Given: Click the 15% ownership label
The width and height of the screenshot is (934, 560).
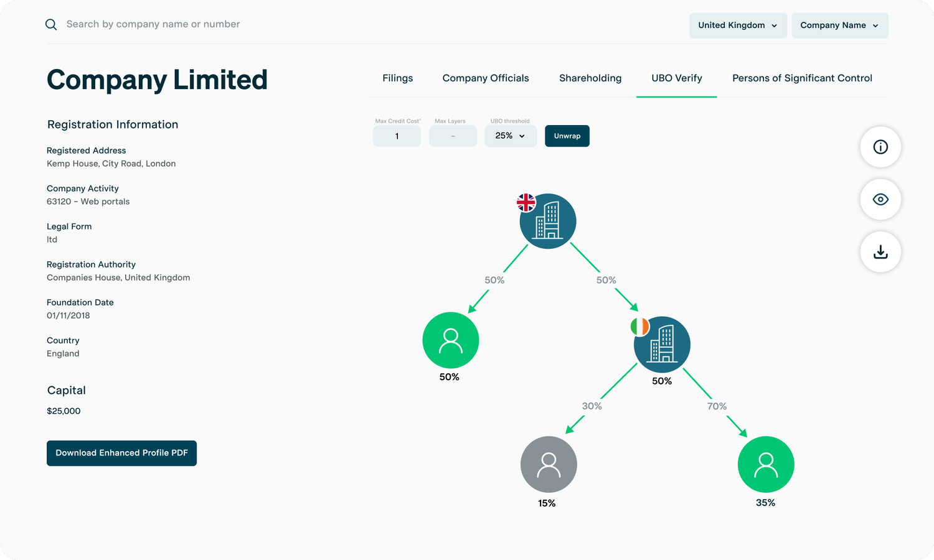Looking at the screenshot, I should 547,503.
